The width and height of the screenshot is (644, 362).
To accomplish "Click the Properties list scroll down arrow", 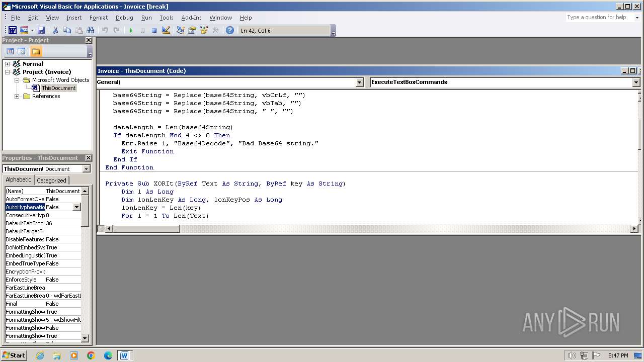I will (x=85, y=338).
